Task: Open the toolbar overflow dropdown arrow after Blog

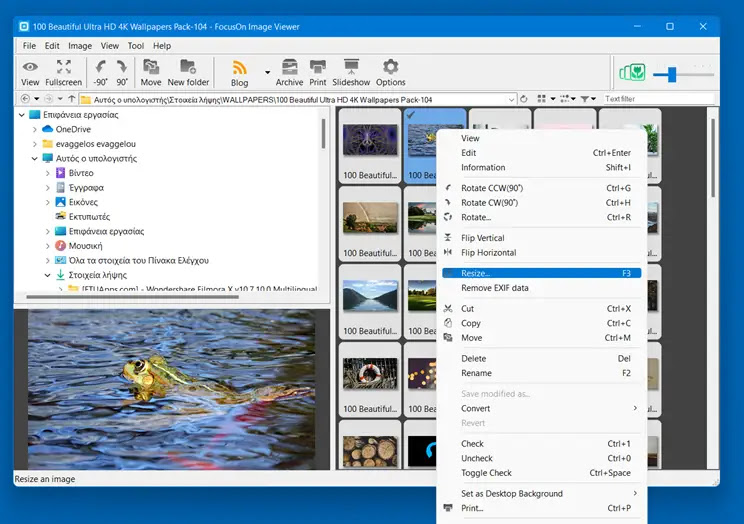Action: point(268,73)
